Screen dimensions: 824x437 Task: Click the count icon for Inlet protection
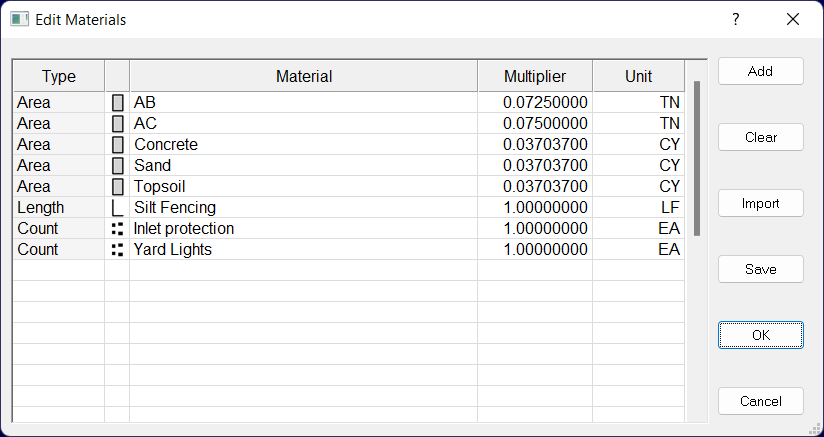click(x=118, y=229)
